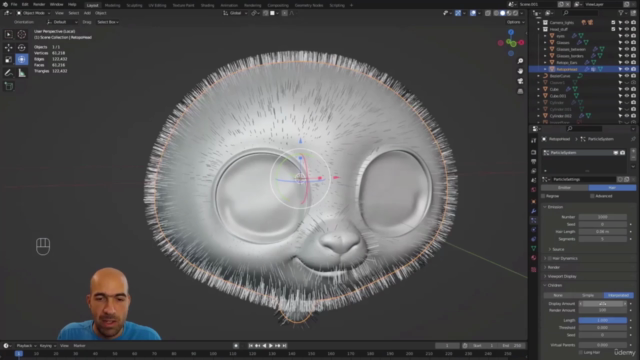The width and height of the screenshot is (640, 360).
Task: Click the viewport pan hand icon
Action: (x=520, y=71)
